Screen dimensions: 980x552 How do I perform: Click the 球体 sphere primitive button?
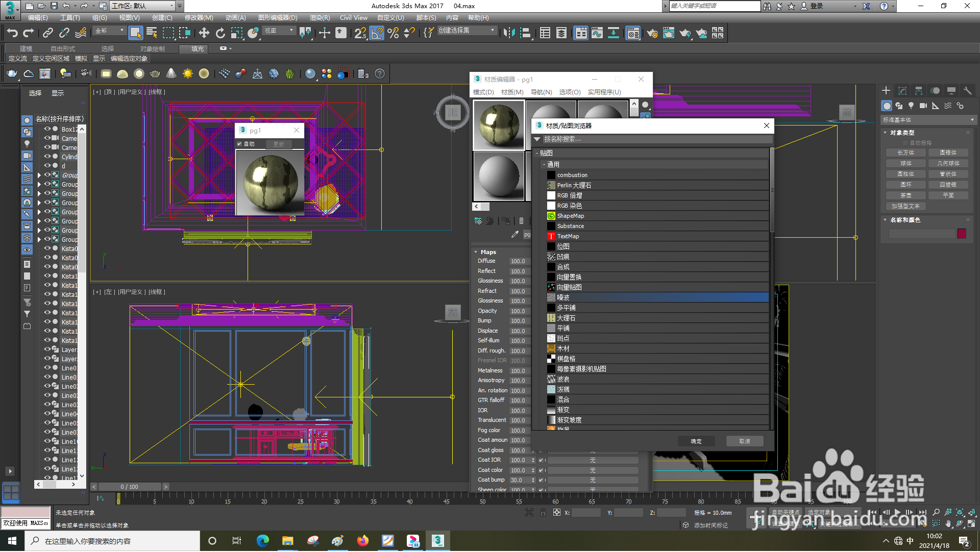[906, 163]
